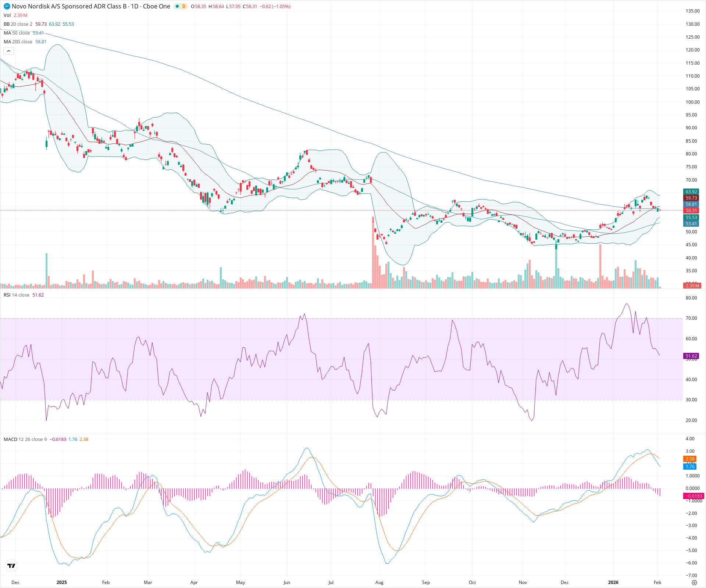The image size is (706, 588).
Task: Click the RSI value 51.62 label
Action: 692,355
